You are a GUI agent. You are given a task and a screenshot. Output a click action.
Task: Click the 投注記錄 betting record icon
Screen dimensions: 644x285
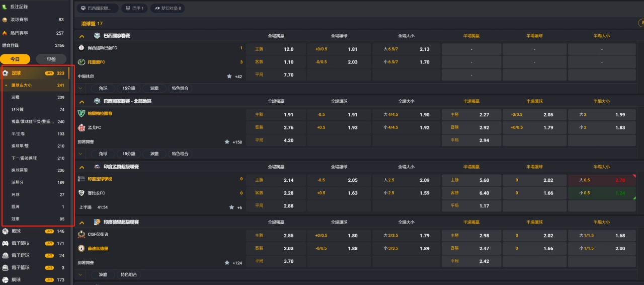click(x=5, y=7)
